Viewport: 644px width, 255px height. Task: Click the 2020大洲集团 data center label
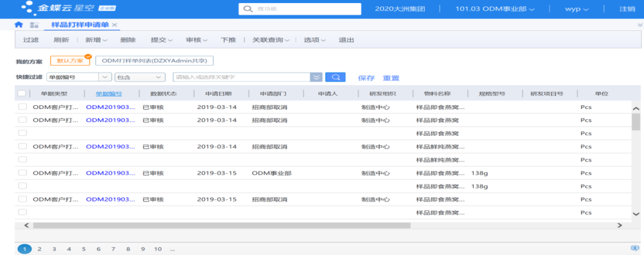point(400,9)
